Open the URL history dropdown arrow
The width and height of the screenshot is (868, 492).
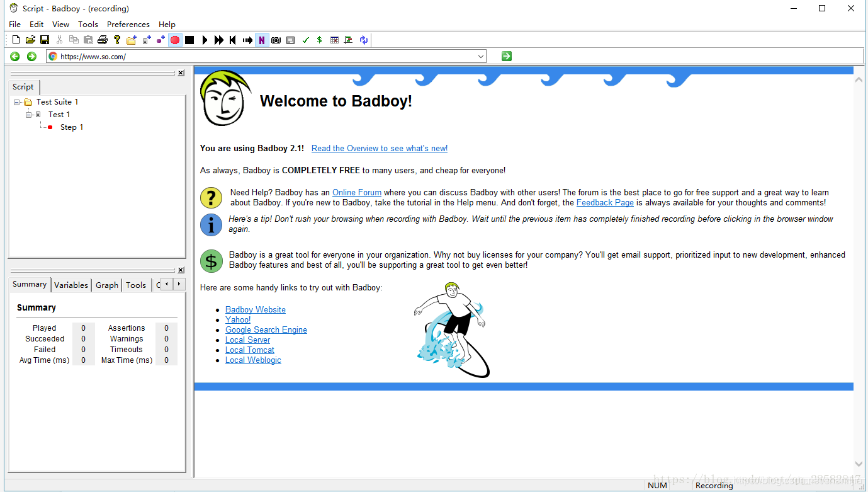point(481,56)
